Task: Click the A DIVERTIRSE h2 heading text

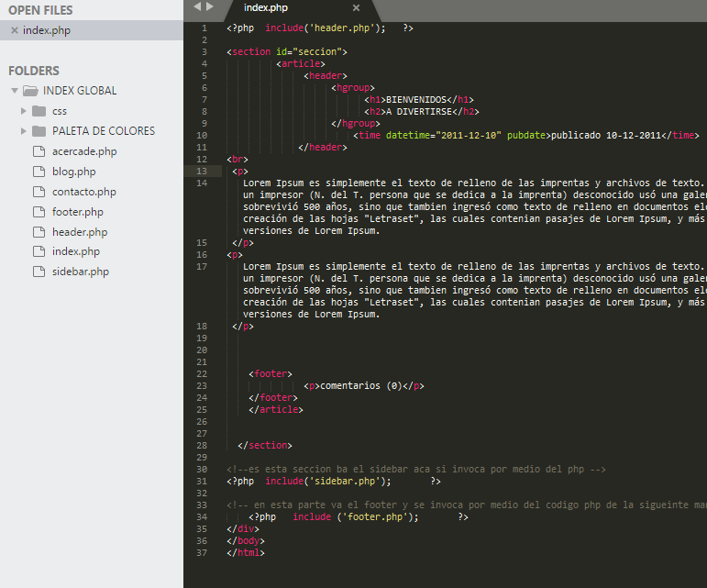Action: [x=419, y=111]
